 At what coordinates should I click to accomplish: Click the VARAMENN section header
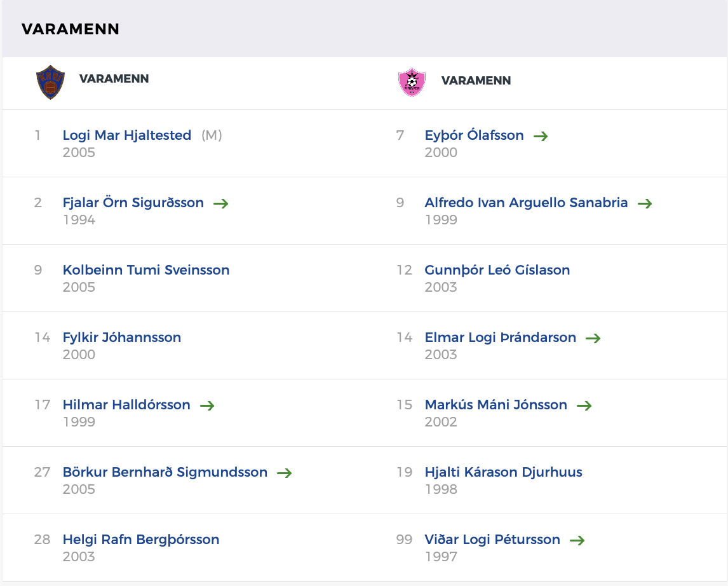71,29
